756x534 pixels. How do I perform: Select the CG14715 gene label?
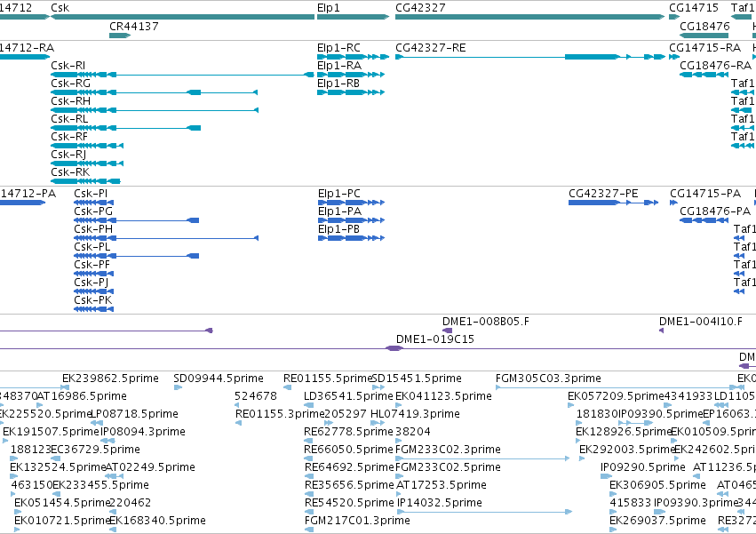point(694,8)
